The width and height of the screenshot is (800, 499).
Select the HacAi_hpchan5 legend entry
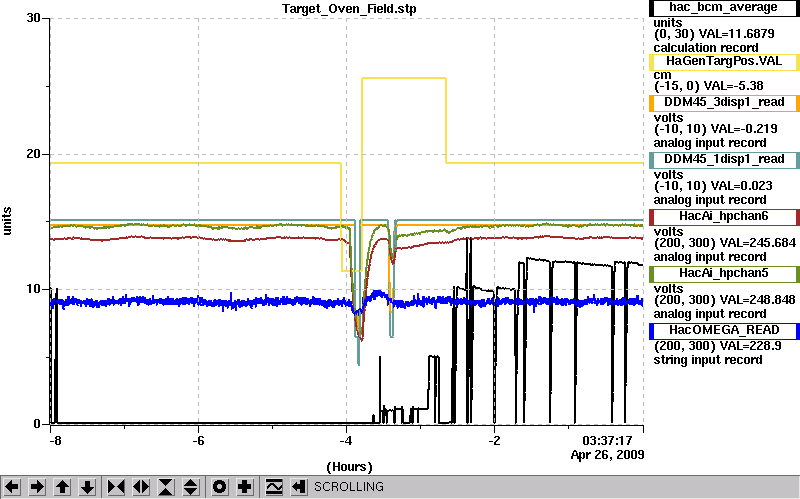(724, 274)
